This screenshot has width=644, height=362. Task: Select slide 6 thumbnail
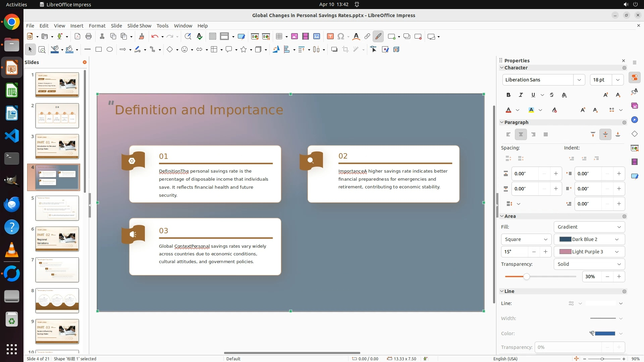(x=57, y=239)
